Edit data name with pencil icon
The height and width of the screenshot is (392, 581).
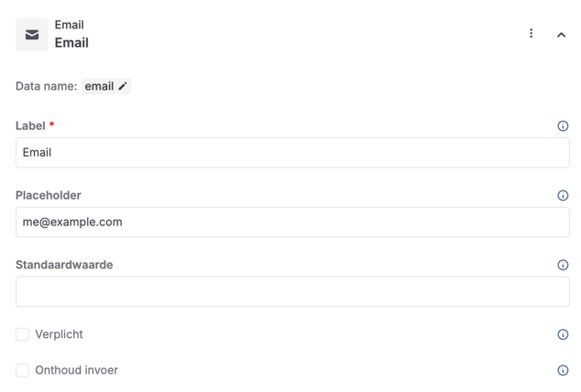124,86
